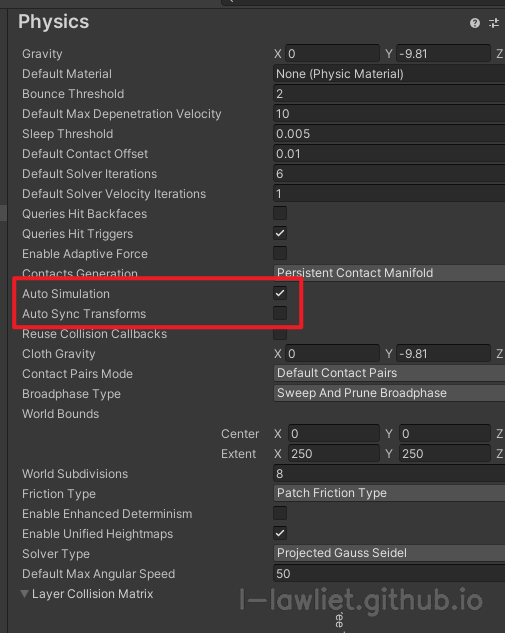Enable the Queries Hit Backfaces checkbox
Viewport: 505px width, 633px height.
pyautogui.click(x=280, y=213)
